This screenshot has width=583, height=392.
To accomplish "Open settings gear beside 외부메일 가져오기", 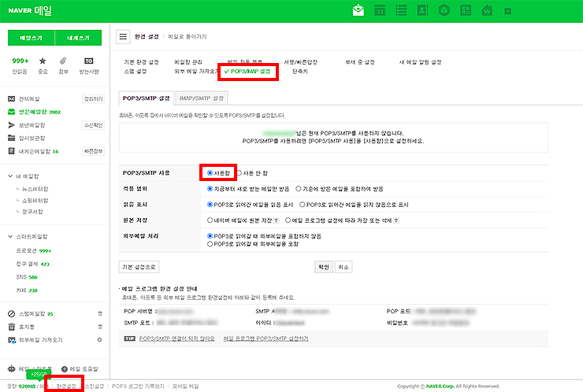I will pos(99,339).
